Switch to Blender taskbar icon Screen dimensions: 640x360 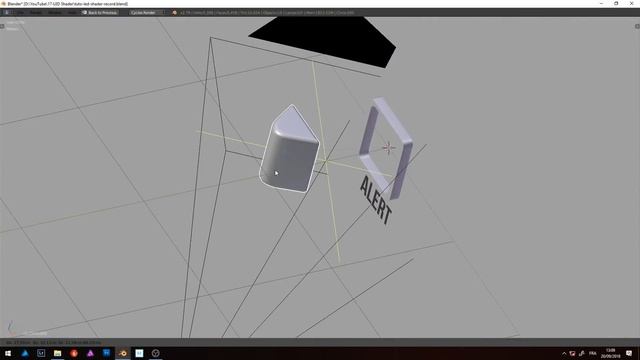pos(123,353)
